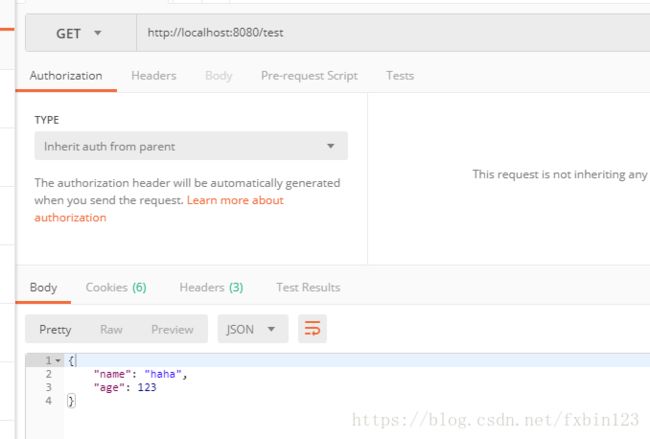Open the Tests tab
The image size is (650, 439).
pos(400,76)
